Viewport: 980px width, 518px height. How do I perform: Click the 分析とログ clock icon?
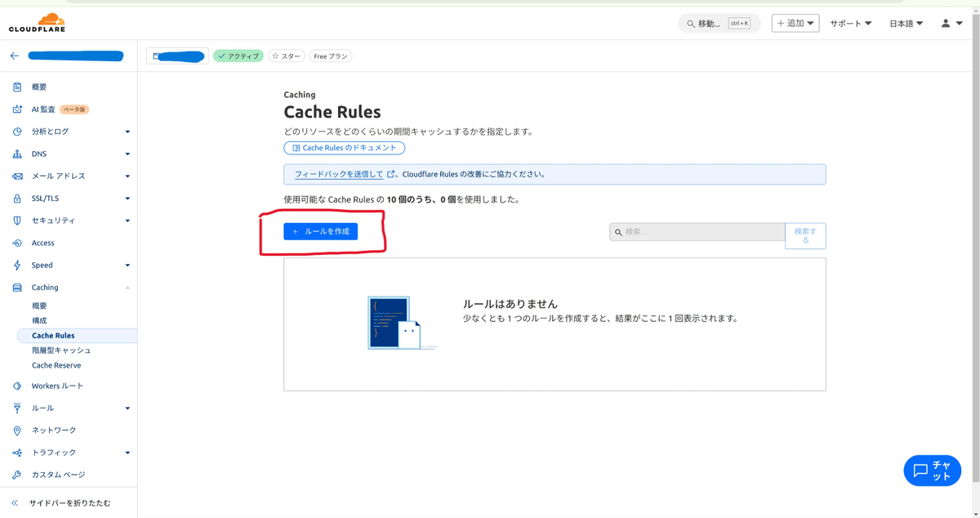point(17,132)
